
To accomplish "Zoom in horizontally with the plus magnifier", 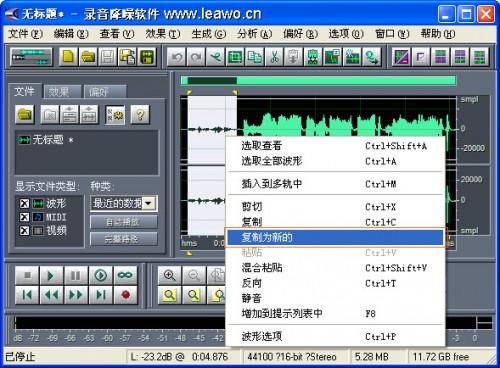I will click(170, 275).
